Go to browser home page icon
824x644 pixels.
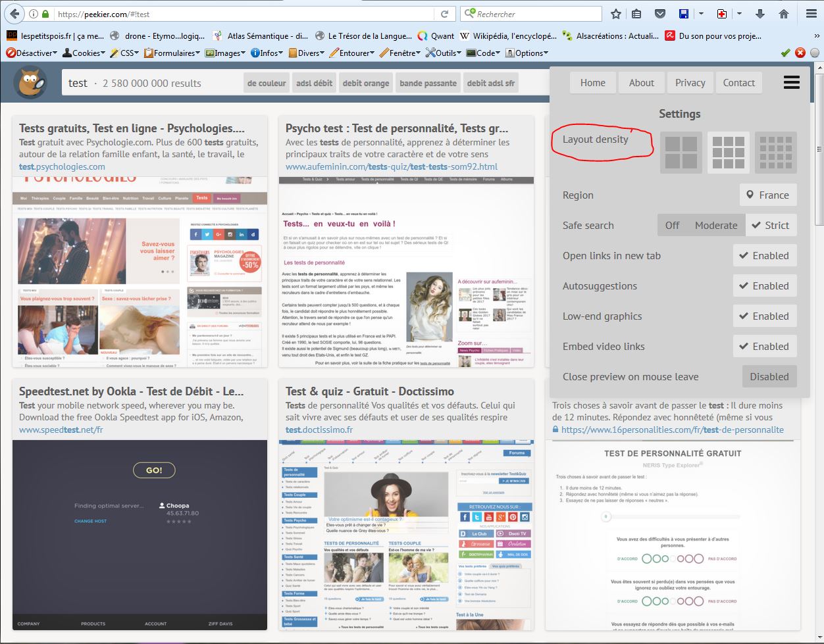783,14
